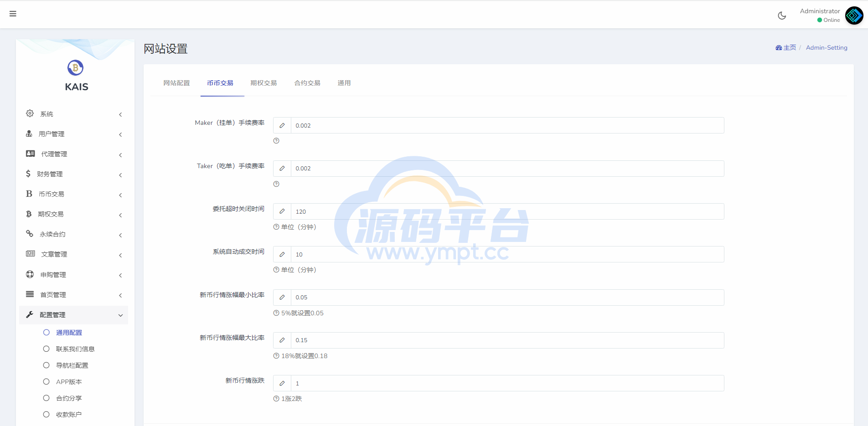Click the Taker fee input field
The image size is (868, 426).
tap(507, 169)
